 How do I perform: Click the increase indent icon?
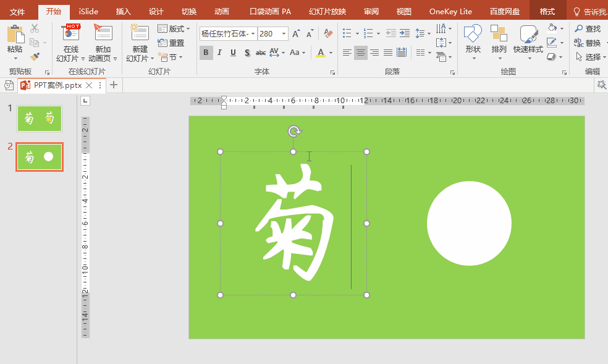coord(404,33)
